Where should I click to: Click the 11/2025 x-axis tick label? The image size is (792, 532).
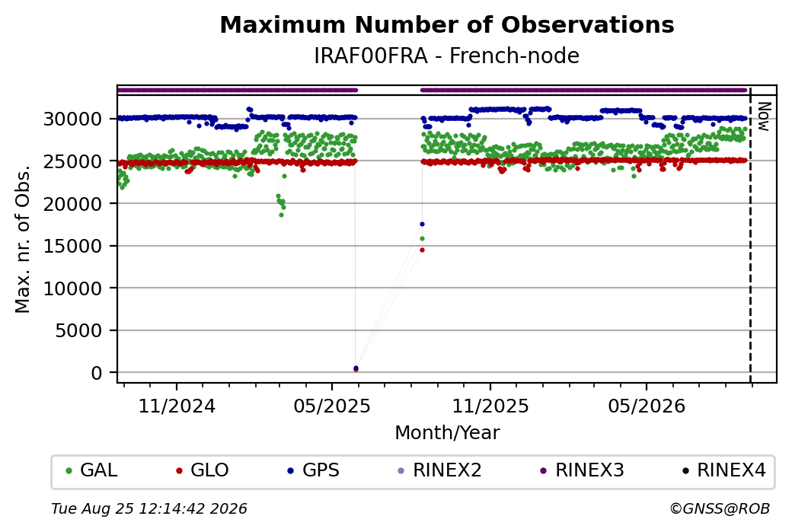point(490,406)
